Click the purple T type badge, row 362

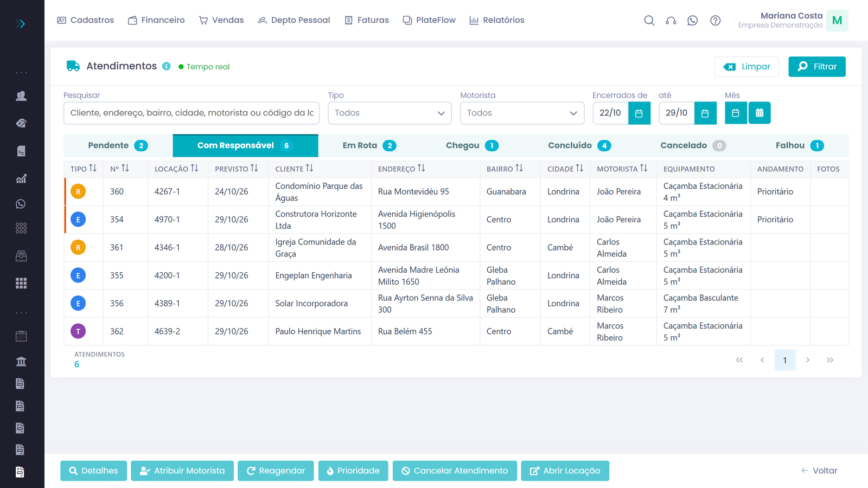(x=78, y=331)
